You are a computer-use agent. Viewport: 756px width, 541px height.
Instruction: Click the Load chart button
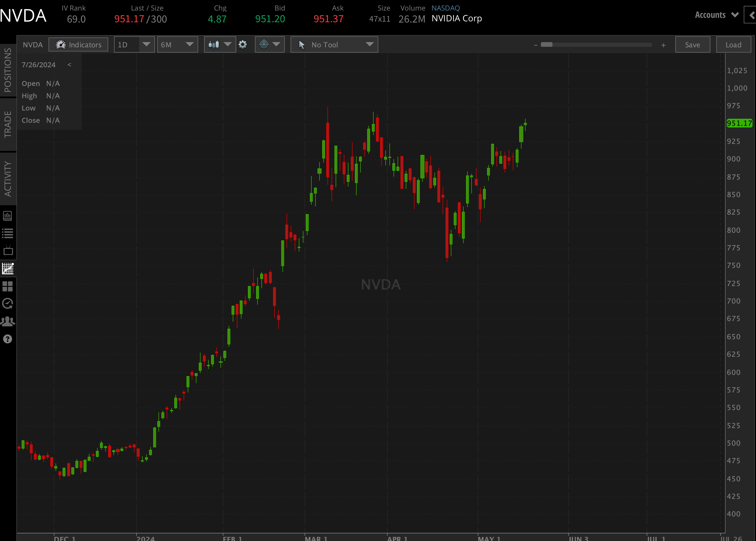pos(734,44)
